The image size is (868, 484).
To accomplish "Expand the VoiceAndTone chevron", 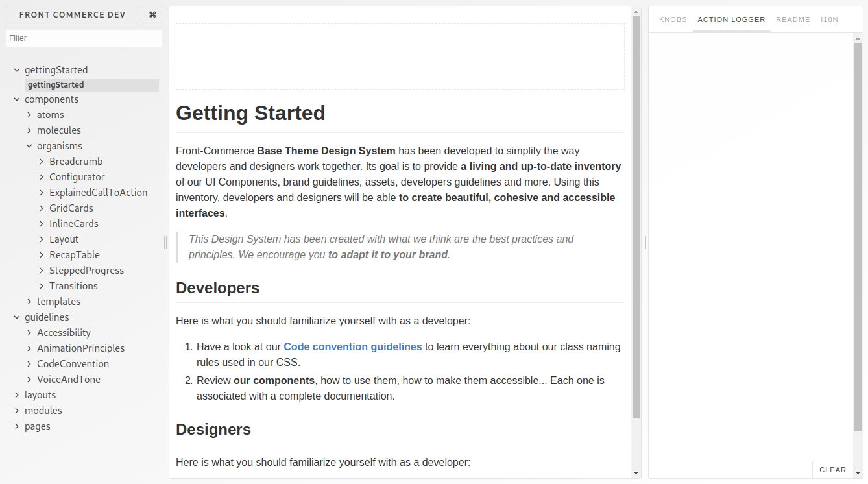I will (x=29, y=380).
